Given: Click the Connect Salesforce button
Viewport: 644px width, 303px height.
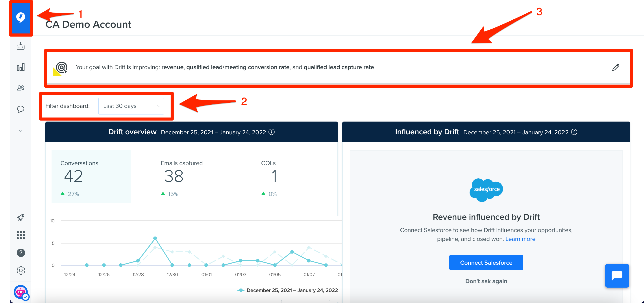Looking at the screenshot, I should (x=486, y=262).
